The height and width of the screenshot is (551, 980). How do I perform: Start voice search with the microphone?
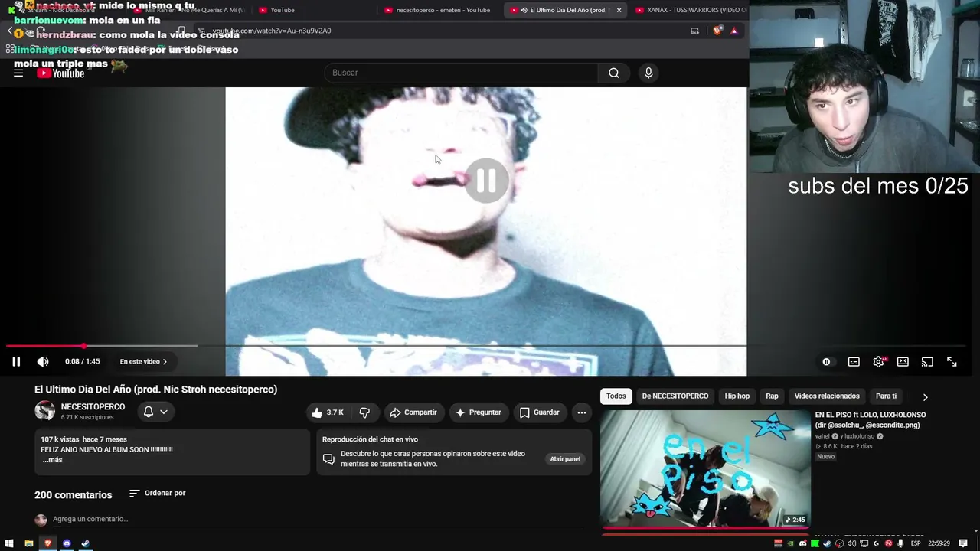tap(648, 73)
